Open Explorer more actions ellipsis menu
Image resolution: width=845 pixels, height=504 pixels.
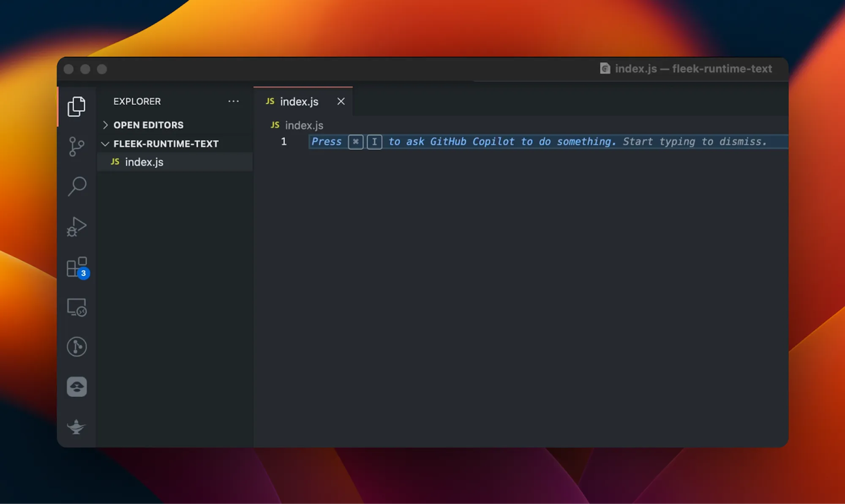[x=234, y=101]
